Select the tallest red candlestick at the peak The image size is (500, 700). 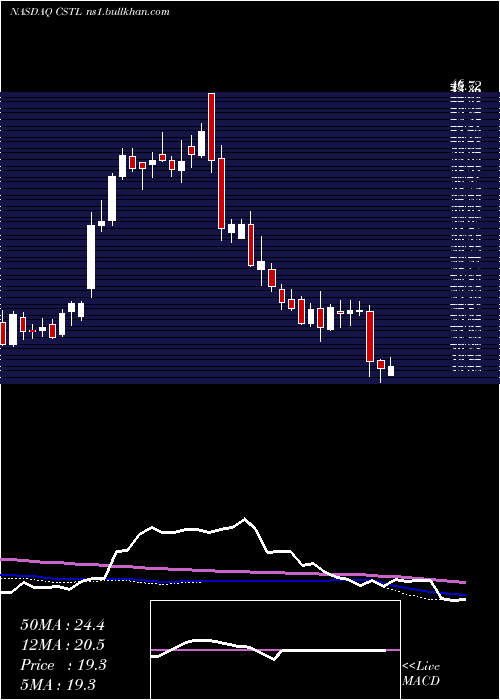click(212, 127)
